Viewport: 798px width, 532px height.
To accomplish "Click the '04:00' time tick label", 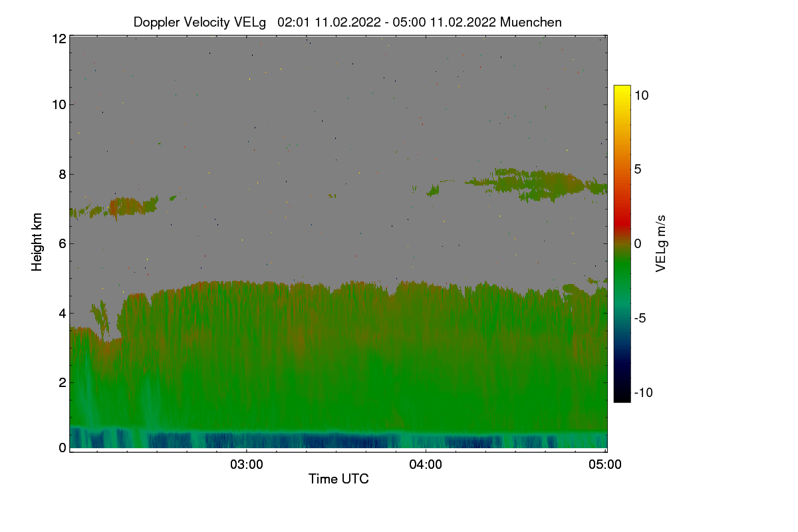I will click(x=426, y=465).
